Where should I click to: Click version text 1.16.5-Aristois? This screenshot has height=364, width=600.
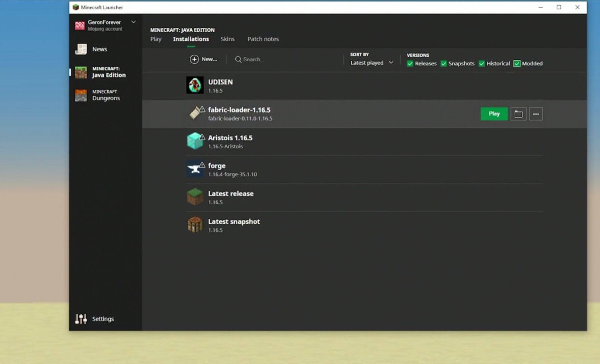[x=225, y=147]
